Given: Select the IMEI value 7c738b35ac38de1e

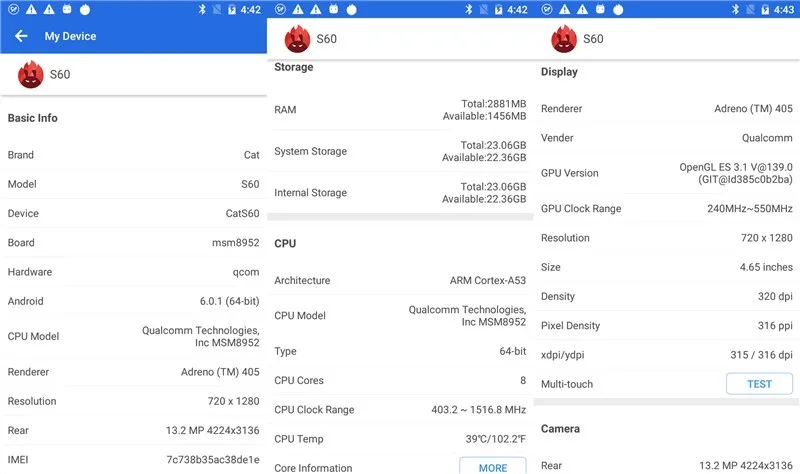Looking at the screenshot, I should [213, 460].
